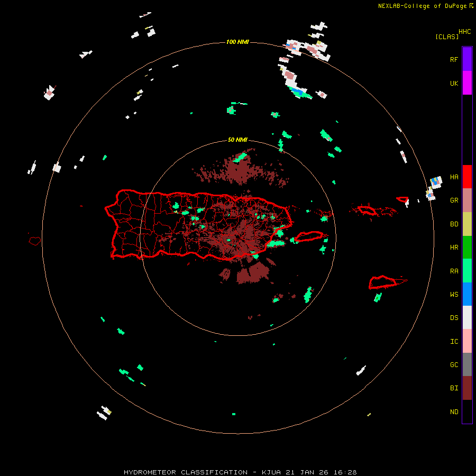Click the BD legend label
476x476 pixels.
coord(454,224)
